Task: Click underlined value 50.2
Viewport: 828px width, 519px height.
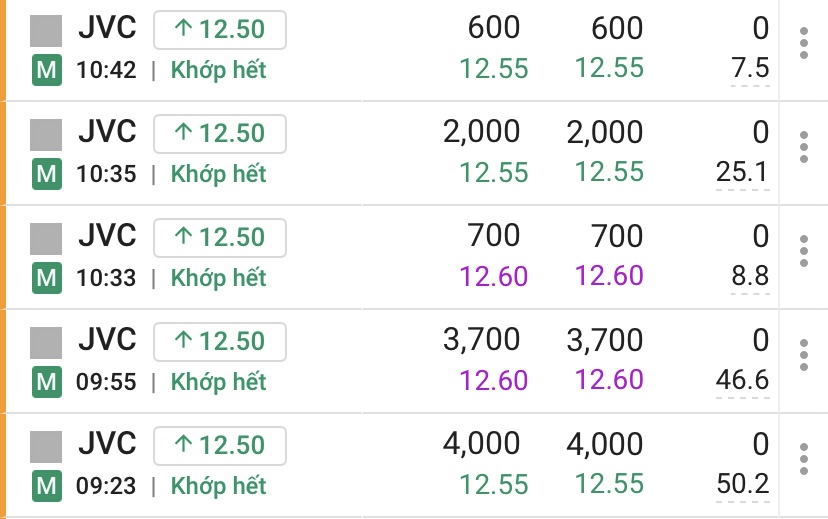Action: [x=742, y=484]
